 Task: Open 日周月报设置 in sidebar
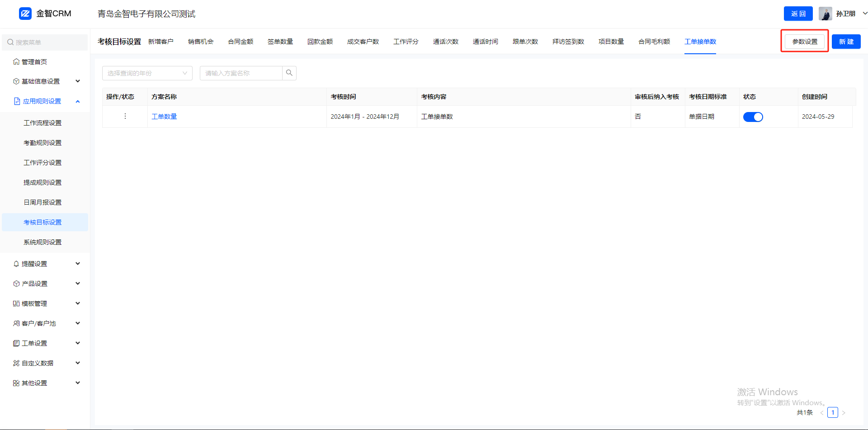coord(42,202)
